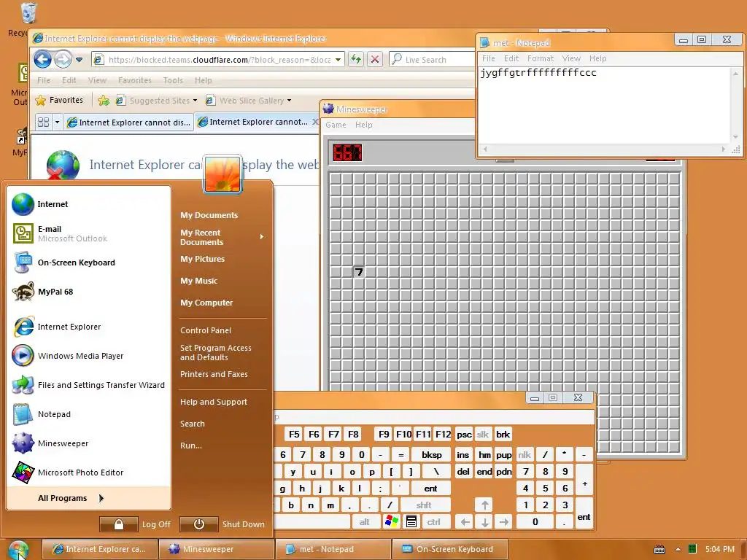Click the Notepad horizontal scrollbar right arrow

(723, 149)
